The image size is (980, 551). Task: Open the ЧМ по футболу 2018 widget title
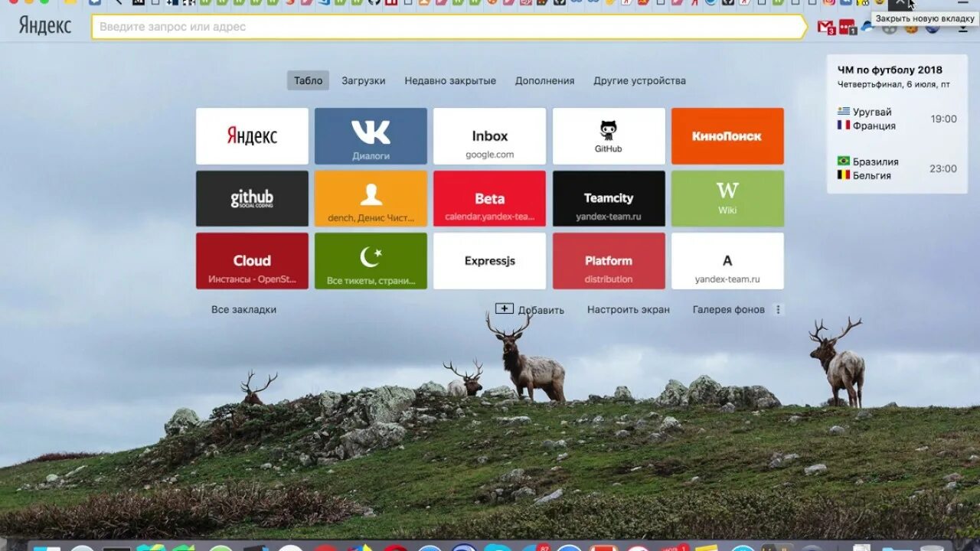point(890,70)
